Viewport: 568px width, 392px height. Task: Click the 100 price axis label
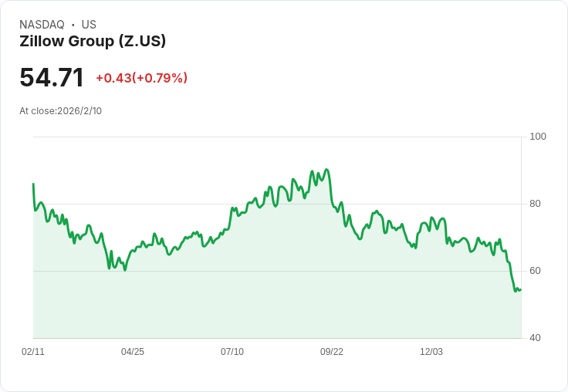coord(538,137)
